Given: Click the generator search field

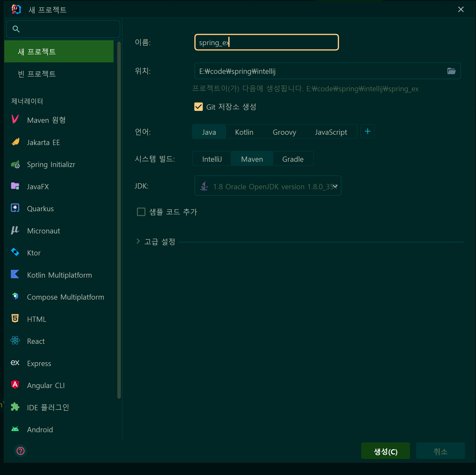Looking at the screenshot, I should click(x=63, y=29).
